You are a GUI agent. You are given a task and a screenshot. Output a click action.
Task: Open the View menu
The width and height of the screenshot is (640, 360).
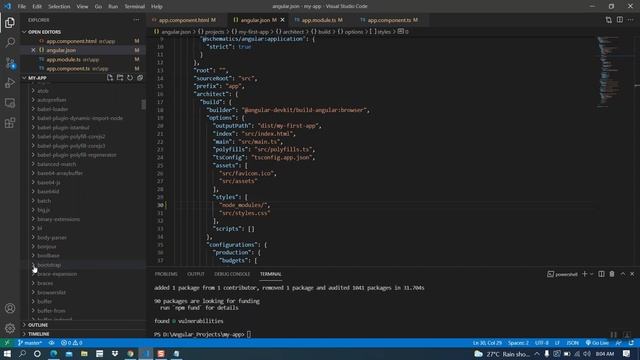pyautogui.click(x=82, y=7)
